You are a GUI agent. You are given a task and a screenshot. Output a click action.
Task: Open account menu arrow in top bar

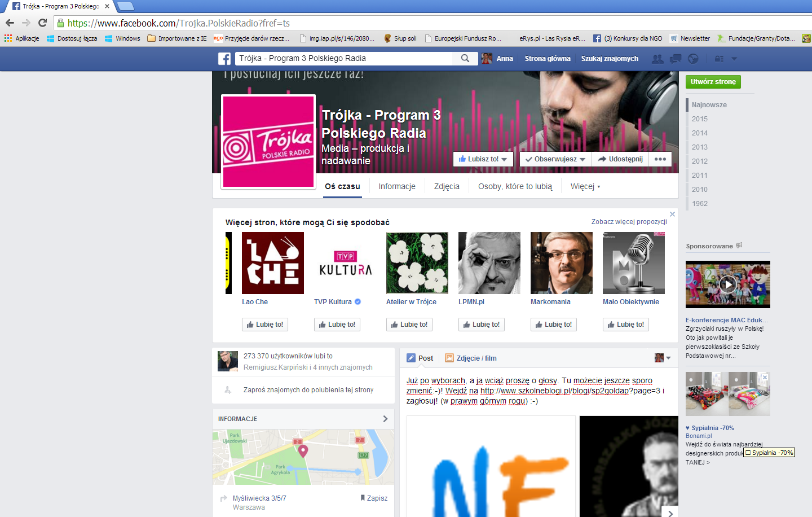[x=734, y=59]
